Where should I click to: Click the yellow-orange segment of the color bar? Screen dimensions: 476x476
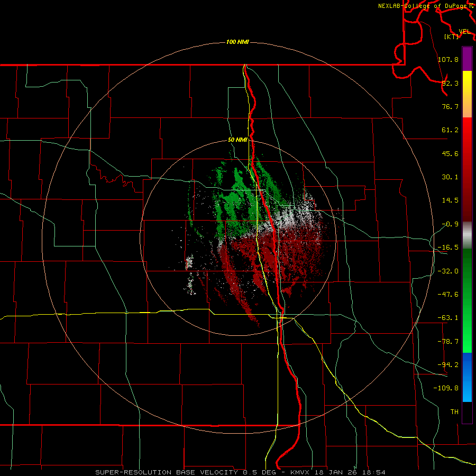pos(467,94)
